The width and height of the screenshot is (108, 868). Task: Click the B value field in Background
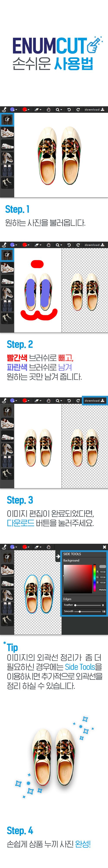click(x=103, y=583)
